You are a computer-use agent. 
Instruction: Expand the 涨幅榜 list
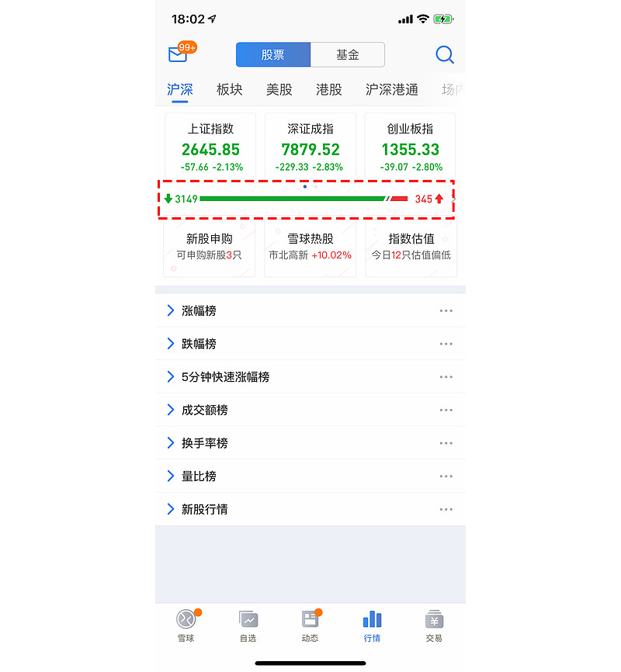pyautogui.click(x=170, y=310)
